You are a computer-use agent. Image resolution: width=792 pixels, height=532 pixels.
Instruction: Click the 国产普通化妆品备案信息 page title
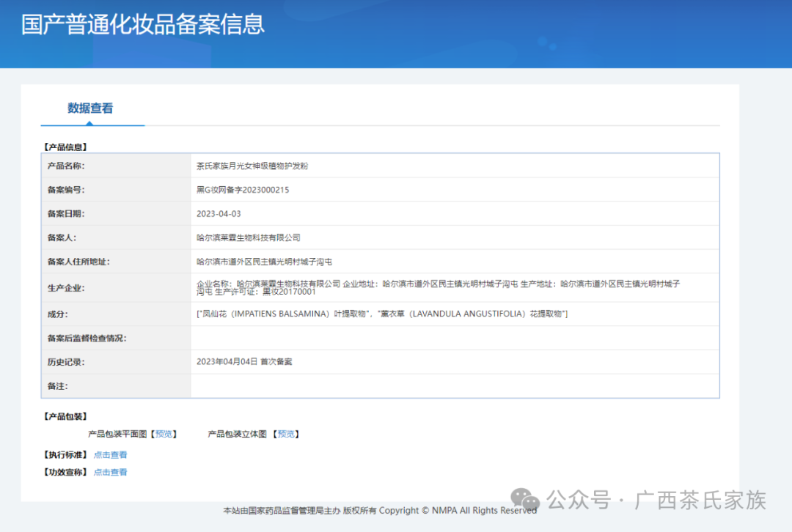coord(143,25)
